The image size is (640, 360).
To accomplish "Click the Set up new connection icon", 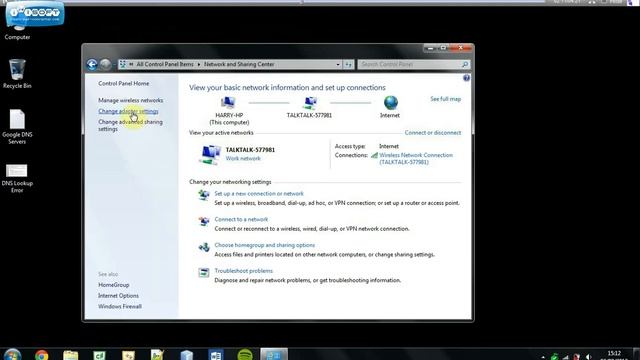I will tap(203, 195).
